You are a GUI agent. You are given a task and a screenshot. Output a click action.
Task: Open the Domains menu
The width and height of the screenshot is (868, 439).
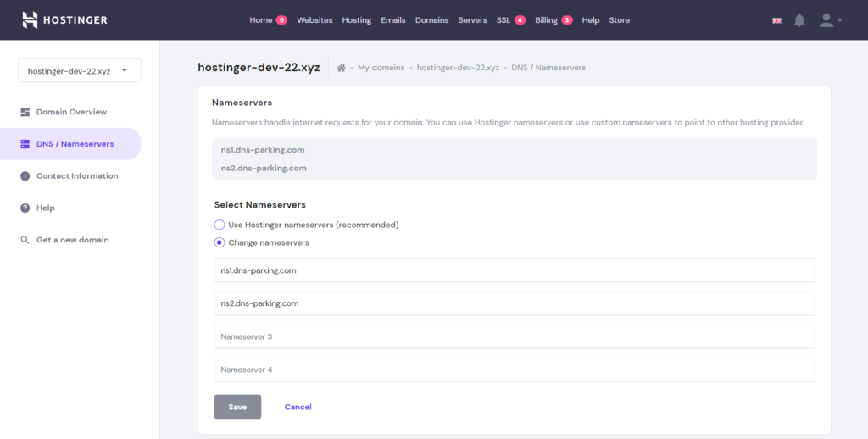tap(431, 20)
